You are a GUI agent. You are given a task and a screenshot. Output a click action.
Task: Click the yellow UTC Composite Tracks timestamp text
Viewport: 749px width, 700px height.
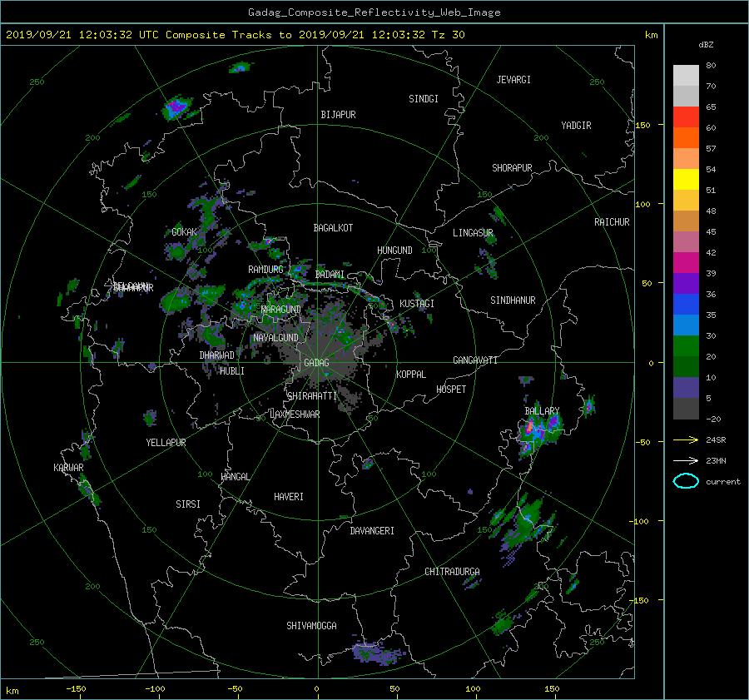235,35
